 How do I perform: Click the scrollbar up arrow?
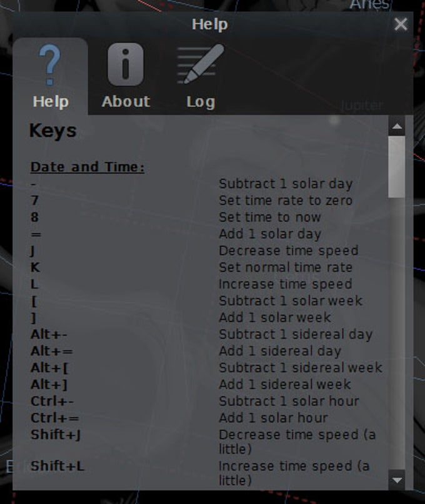(x=397, y=126)
